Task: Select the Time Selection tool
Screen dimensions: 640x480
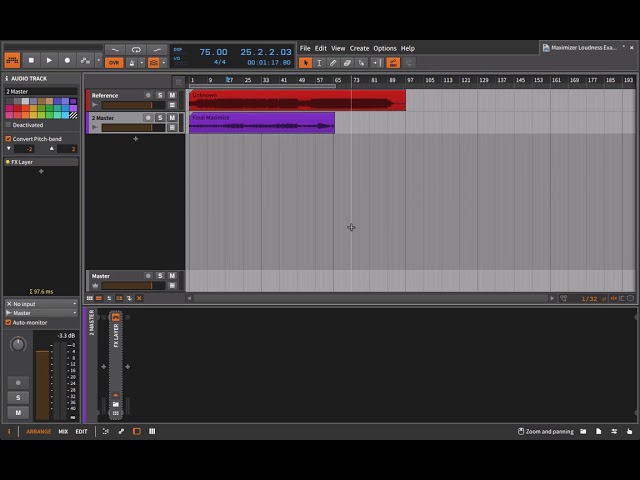Action: click(x=319, y=63)
